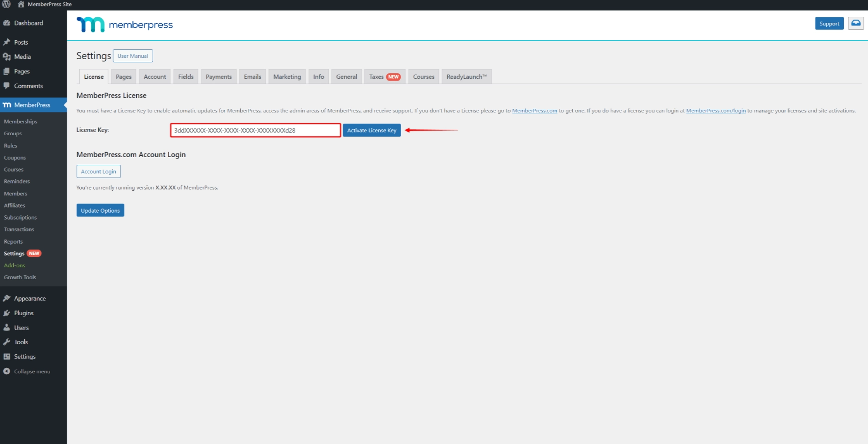This screenshot has width=868, height=444.
Task: Click the Support button
Action: click(829, 23)
